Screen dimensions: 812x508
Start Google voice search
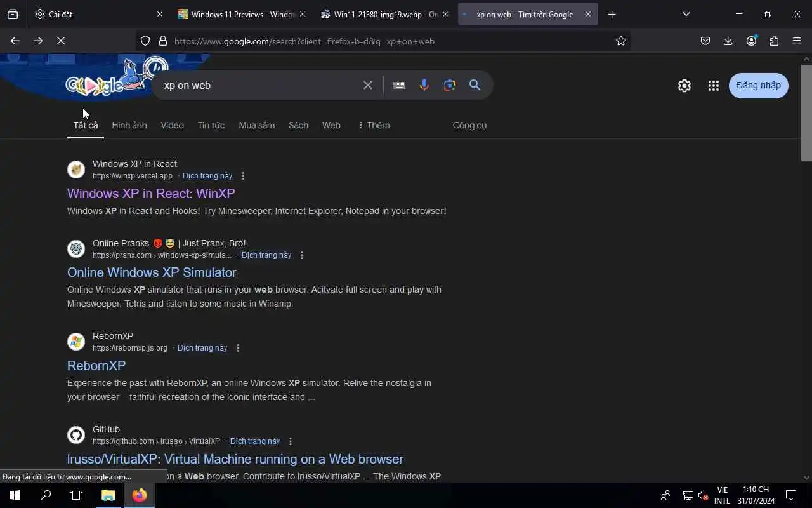(424, 85)
